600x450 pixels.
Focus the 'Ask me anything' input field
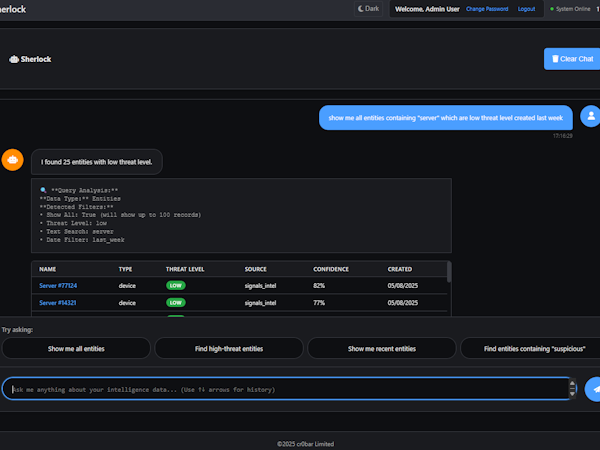coord(287,389)
